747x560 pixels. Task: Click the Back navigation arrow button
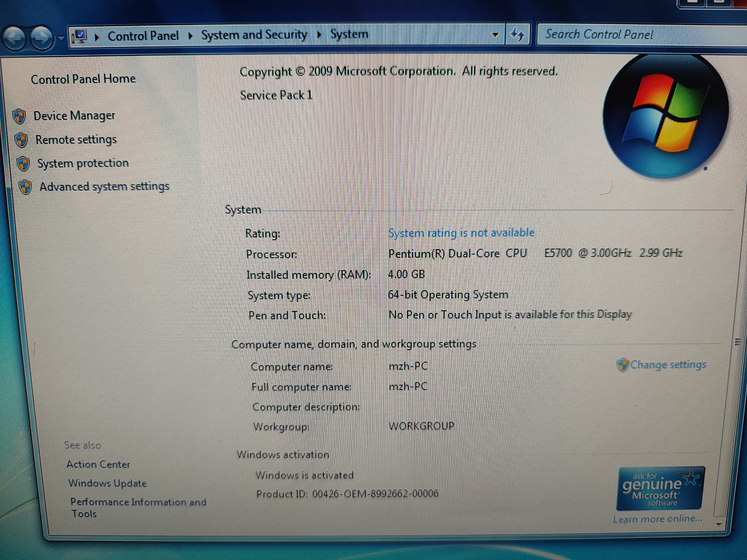click(14, 38)
